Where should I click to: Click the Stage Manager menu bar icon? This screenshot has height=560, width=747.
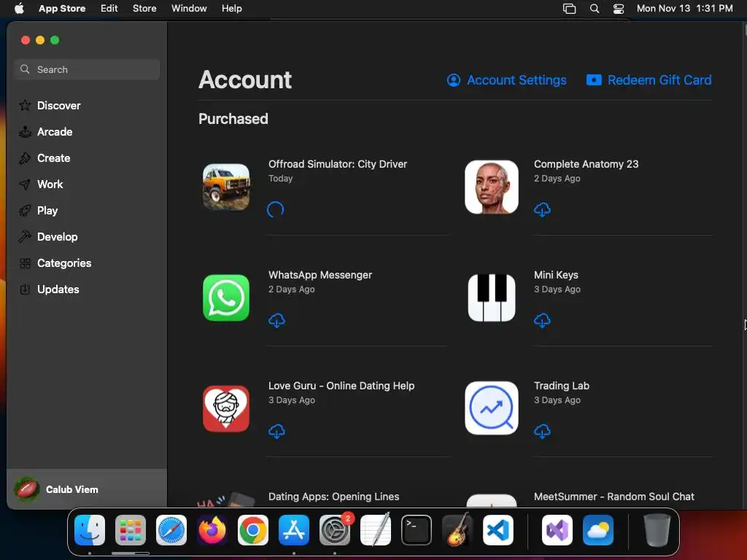pyautogui.click(x=569, y=9)
